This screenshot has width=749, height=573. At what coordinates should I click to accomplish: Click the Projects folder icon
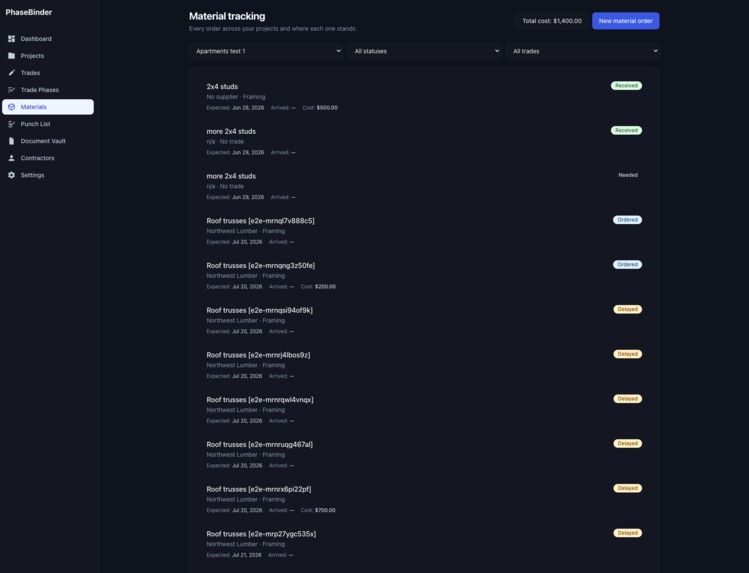click(11, 56)
